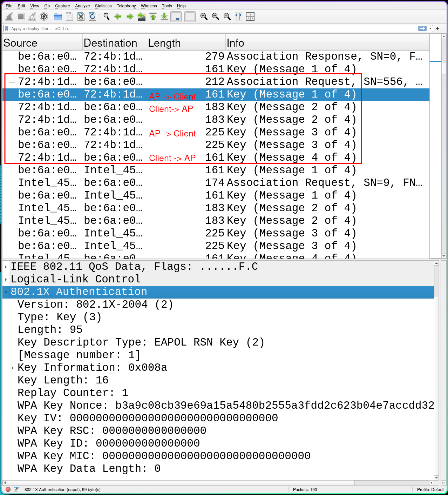
Task: Sort by the Destination column header
Action: (115, 43)
